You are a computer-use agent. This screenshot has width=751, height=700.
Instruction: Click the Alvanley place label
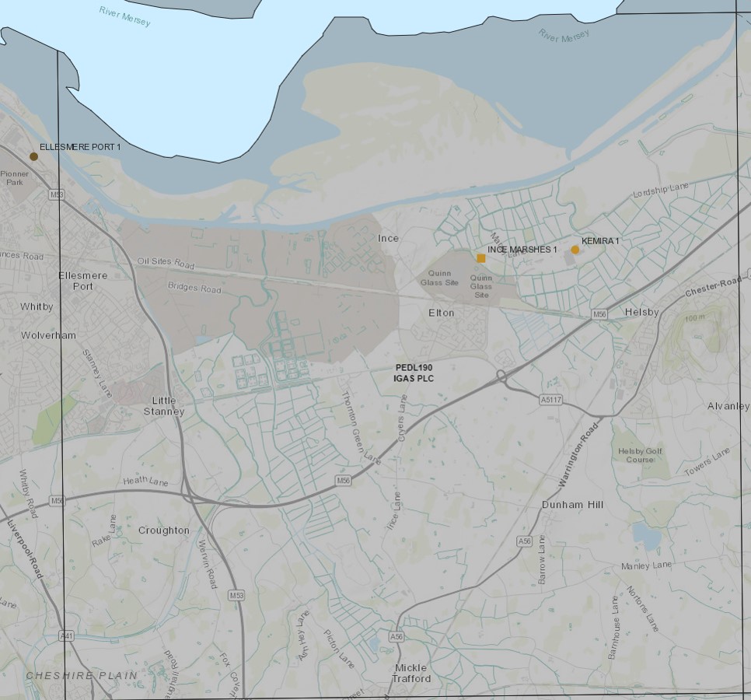[x=728, y=406]
